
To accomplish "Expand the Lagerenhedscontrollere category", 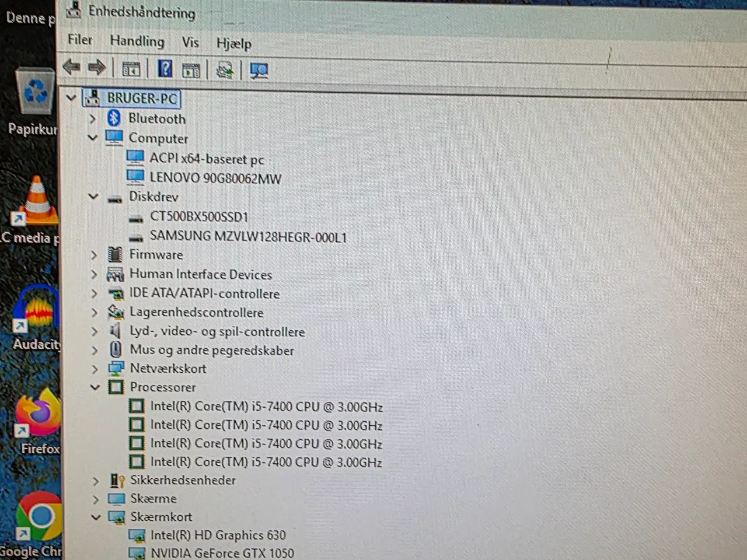I will (95, 313).
